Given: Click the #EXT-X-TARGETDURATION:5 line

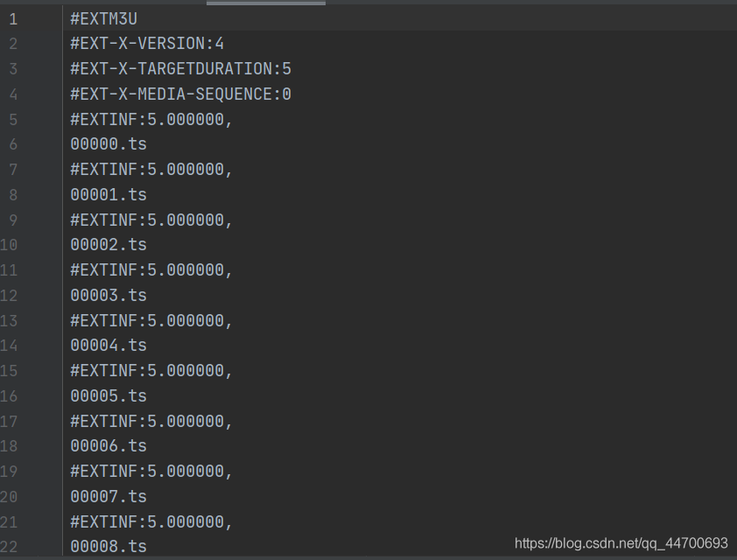Looking at the screenshot, I should pos(181,69).
